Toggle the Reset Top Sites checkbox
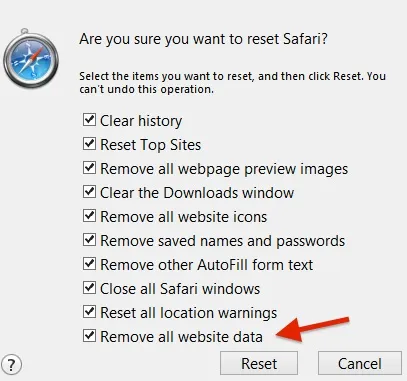Screen dimensions: 407x381 coord(89,144)
